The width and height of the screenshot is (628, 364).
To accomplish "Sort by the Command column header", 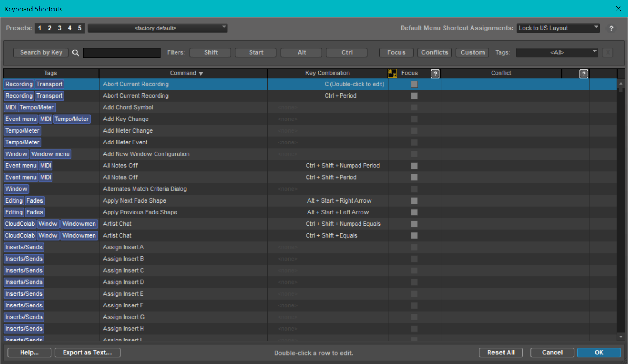I will click(183, 73).
